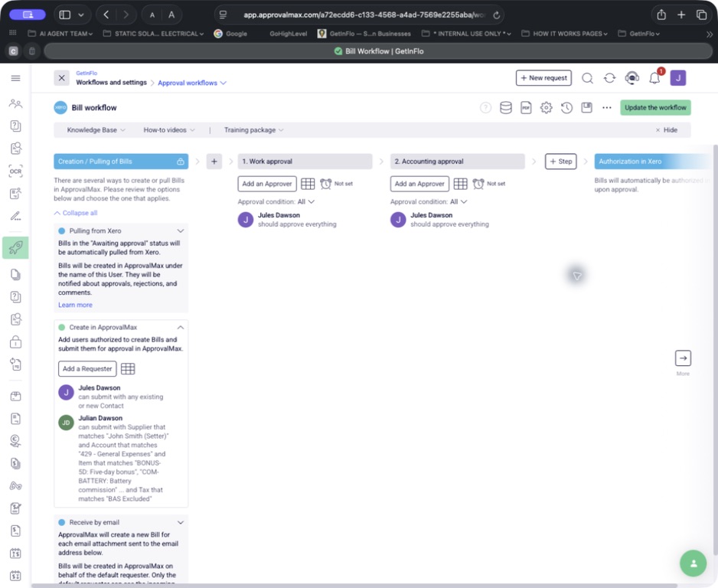
Task: Click the browser address bar
Action: point(359,15)
